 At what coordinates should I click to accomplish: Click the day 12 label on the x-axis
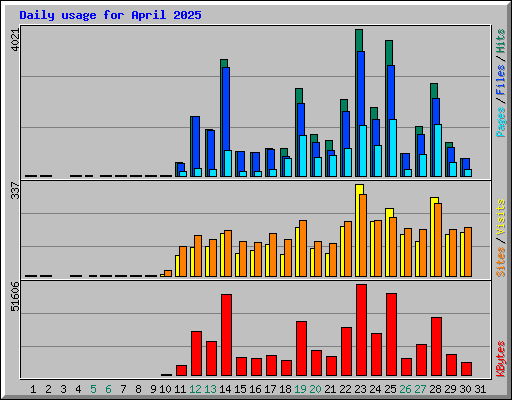pos(195,389)
